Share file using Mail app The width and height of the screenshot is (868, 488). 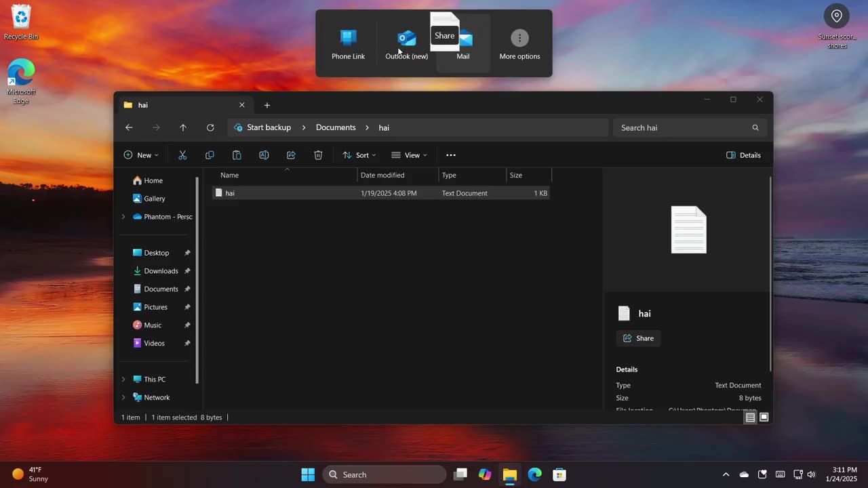[x=463, y=43]
